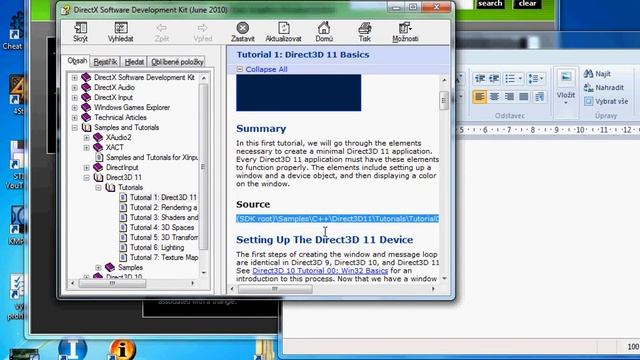640x360 pixels.
Task: Open the Hledat tab
Action: pyautogui.click(x=134, y=62)
